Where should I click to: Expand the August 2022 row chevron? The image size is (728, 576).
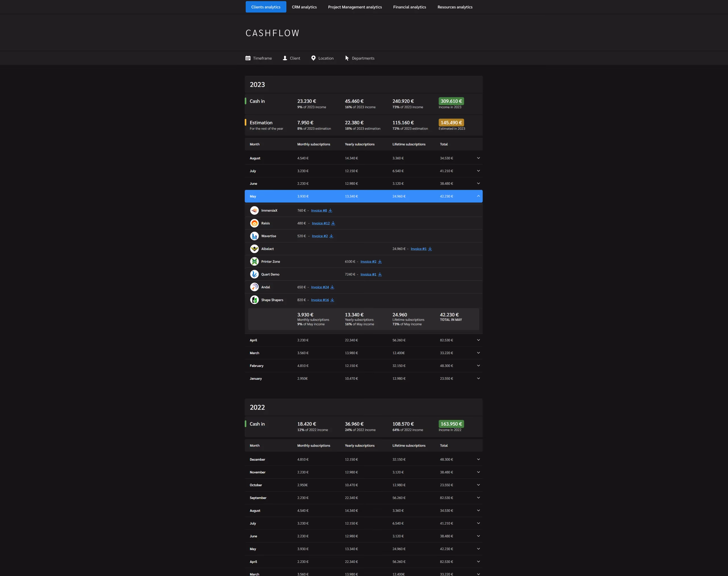478,511
